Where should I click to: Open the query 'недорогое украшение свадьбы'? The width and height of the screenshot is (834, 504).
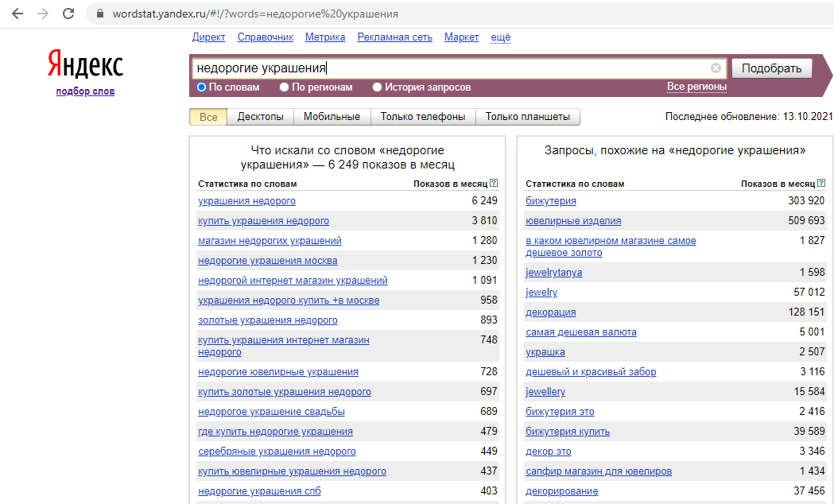tap(271, 412)
